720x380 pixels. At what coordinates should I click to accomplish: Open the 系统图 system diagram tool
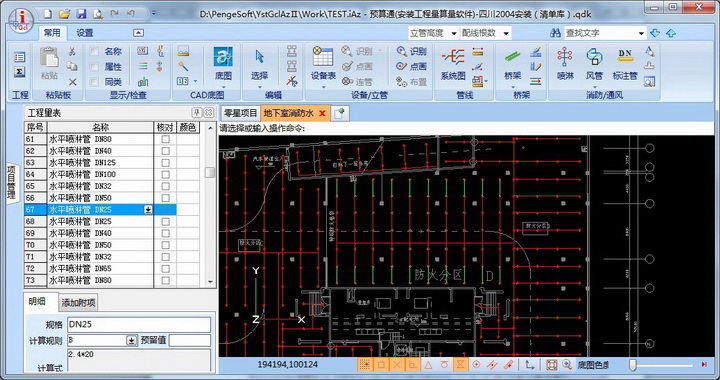pos(453,64)
